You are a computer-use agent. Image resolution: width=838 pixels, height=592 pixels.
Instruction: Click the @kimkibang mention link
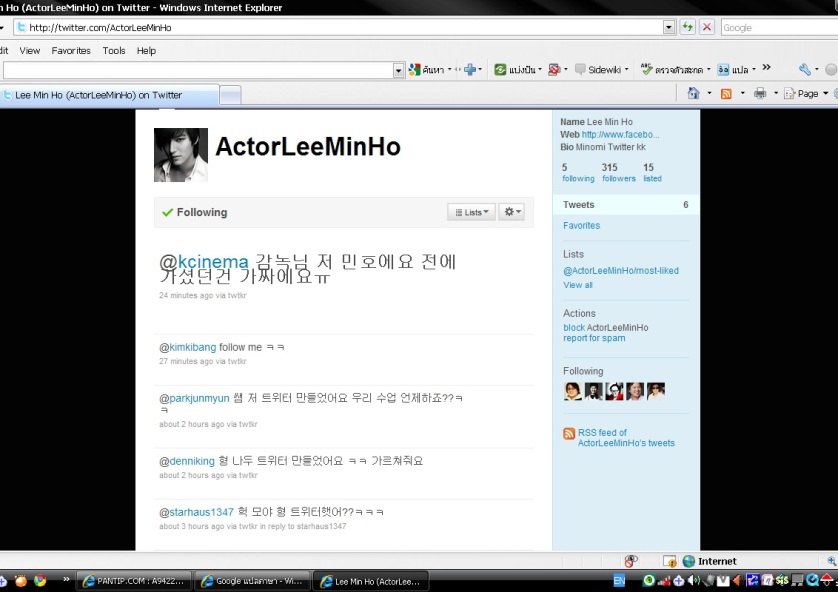(x=188, y=347)
